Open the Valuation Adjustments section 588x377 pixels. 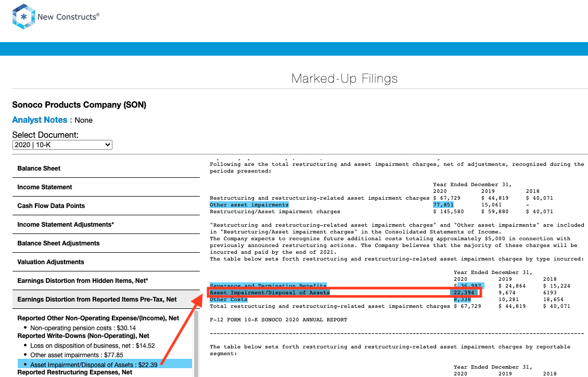click(x=106, y=262)
